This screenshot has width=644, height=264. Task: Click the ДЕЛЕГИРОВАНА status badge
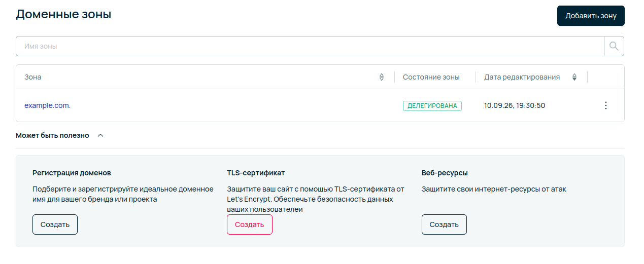coord(432,106)
